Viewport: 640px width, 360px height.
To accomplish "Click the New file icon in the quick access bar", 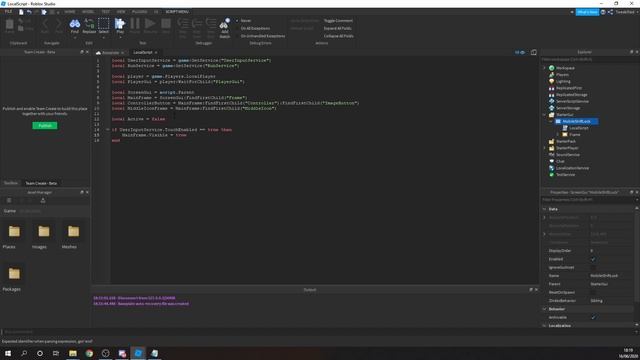I will pos(21,12).
